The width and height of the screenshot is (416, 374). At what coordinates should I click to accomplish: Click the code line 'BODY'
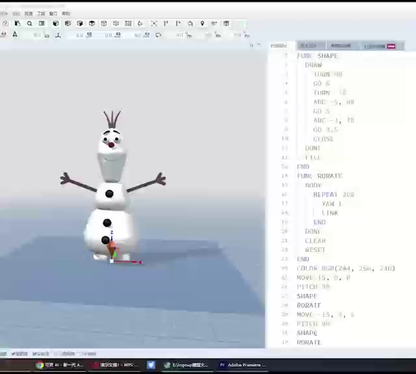(313, 185)
